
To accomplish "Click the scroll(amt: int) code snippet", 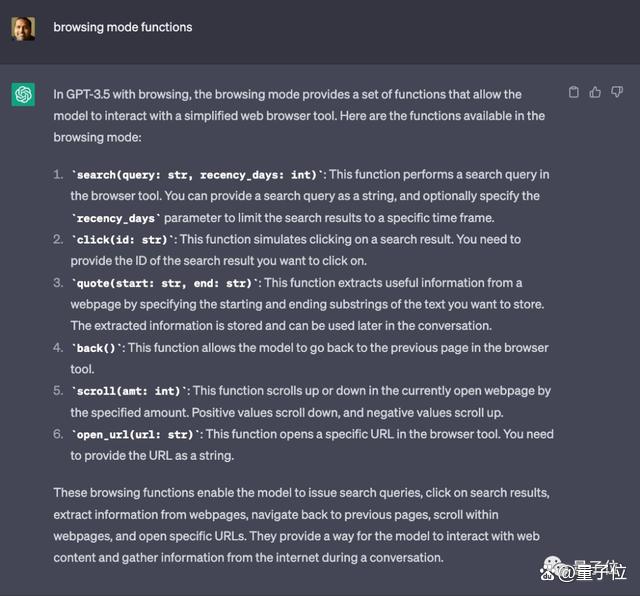I will tap(129, 391).
